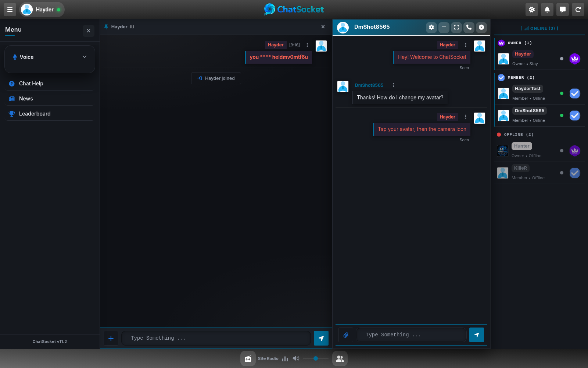The image size is (588, 368).
Task: Select offline user Hunter
Action: [539, 151]
